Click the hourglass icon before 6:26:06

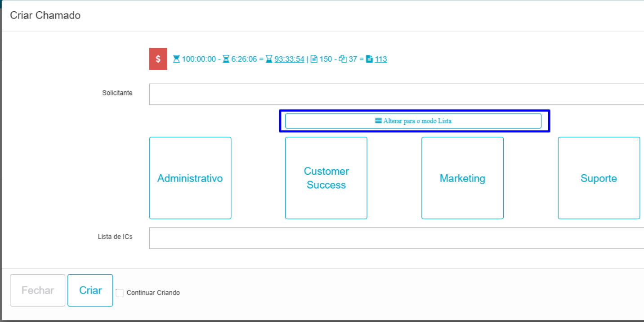point(226,59)
